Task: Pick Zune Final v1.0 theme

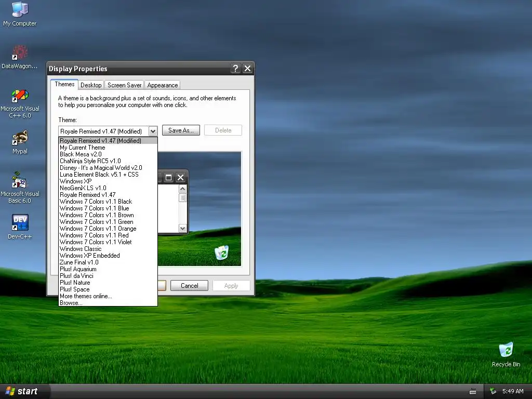Action: coord(108,262)
